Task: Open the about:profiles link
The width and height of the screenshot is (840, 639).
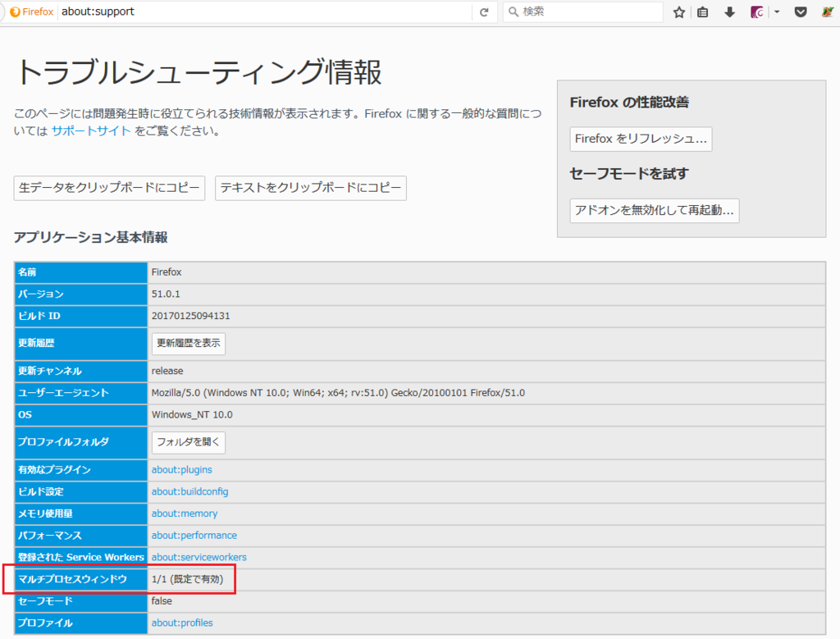Action: point(182,623)
